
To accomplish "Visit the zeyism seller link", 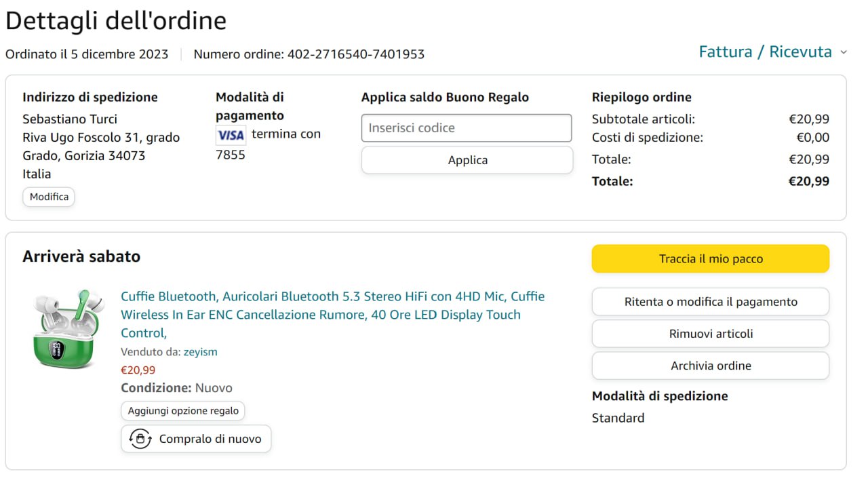I will click(200, 352).
